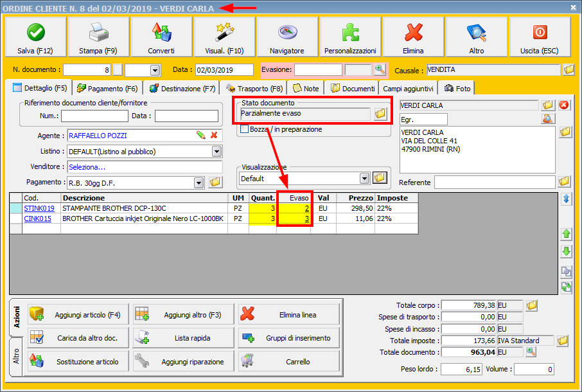Click Aggiungi altro (F3) button
The image size is (582, 392).
point(184,315)
